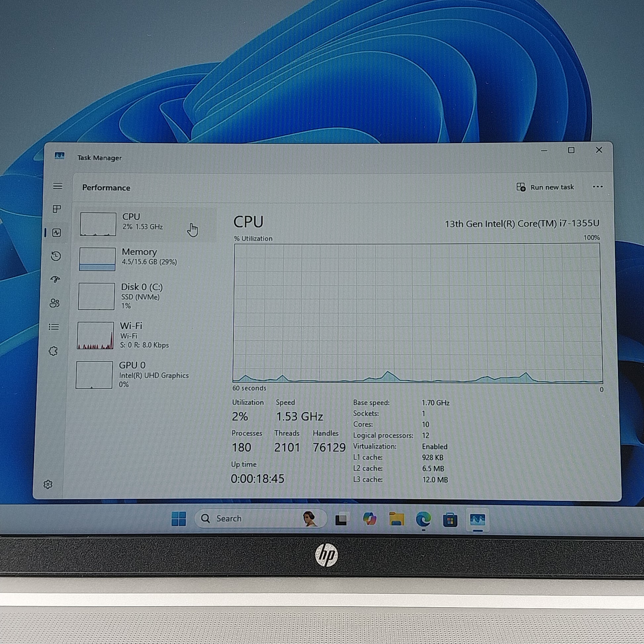Click the Wi-Fi throughput mini graph thumbnail

tap(95, 335)
